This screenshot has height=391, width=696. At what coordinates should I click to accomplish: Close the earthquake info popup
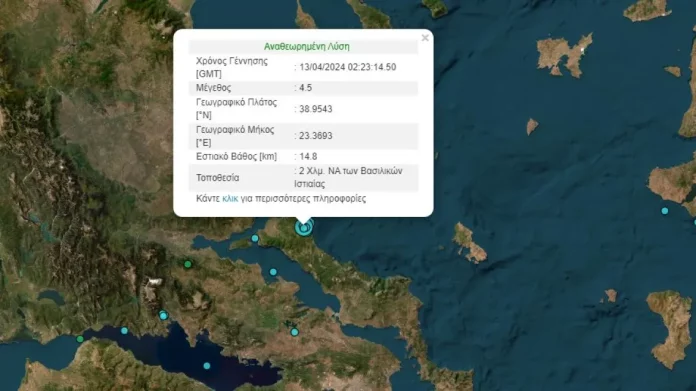[x=425, y=38]
